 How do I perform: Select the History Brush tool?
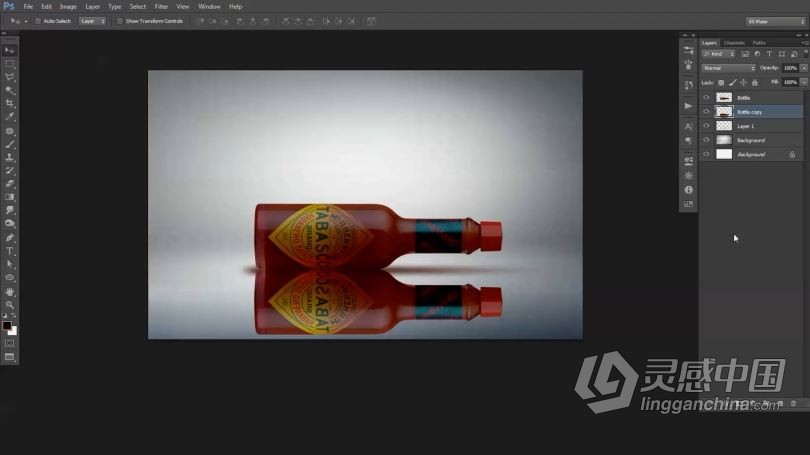point(10,171)
